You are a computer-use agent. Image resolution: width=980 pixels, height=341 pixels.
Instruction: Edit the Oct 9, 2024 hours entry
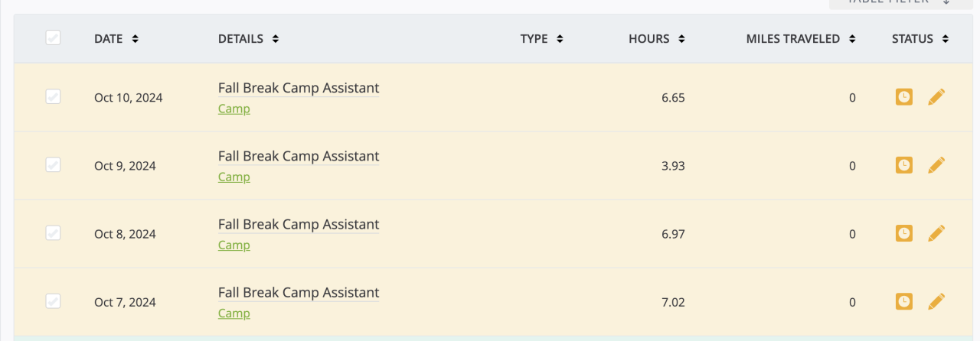pyautogui.click(x=936, y=165)
